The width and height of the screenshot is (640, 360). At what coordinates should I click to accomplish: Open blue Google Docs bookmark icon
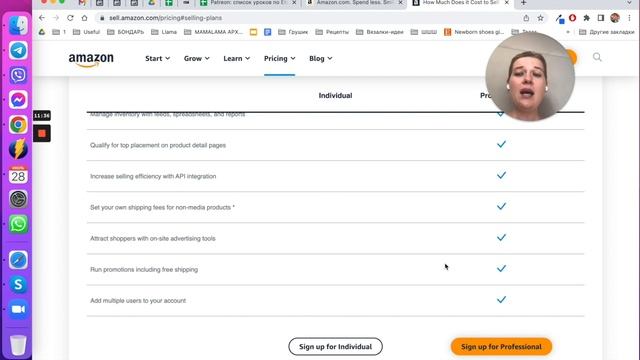pyautogui.click(x=267, y=32)
